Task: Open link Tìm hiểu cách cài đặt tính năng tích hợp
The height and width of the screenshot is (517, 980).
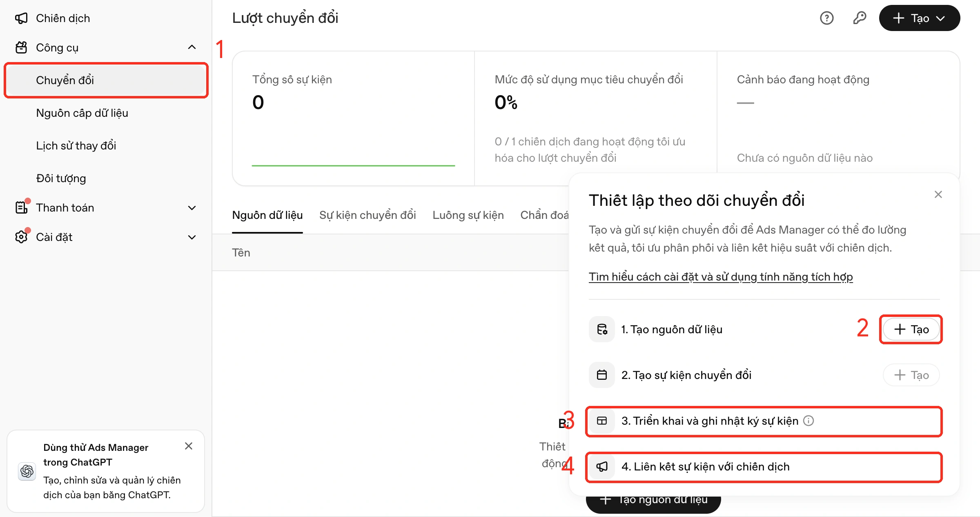Action: [x=721, y=276]
